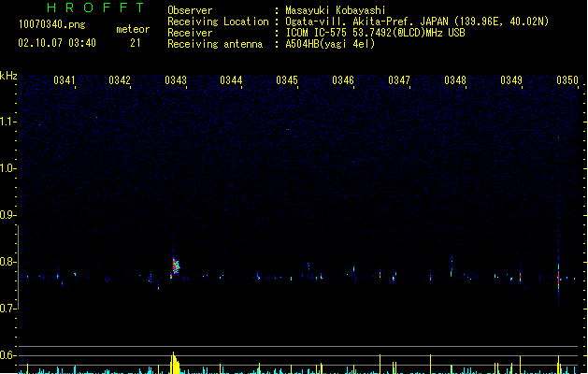Click the 1.0 kHz axis label
This screenshot has height=374, width=588.
tap(7, 168)
